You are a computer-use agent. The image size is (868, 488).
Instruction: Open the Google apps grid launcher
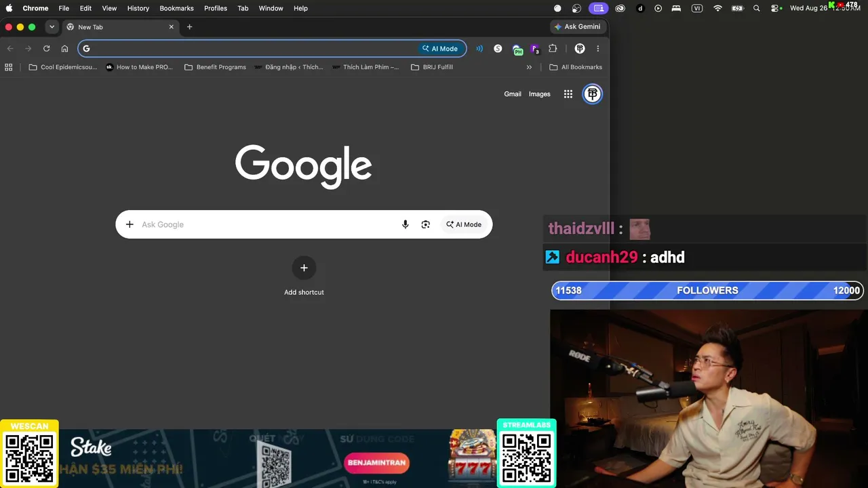tap(568, 94)
